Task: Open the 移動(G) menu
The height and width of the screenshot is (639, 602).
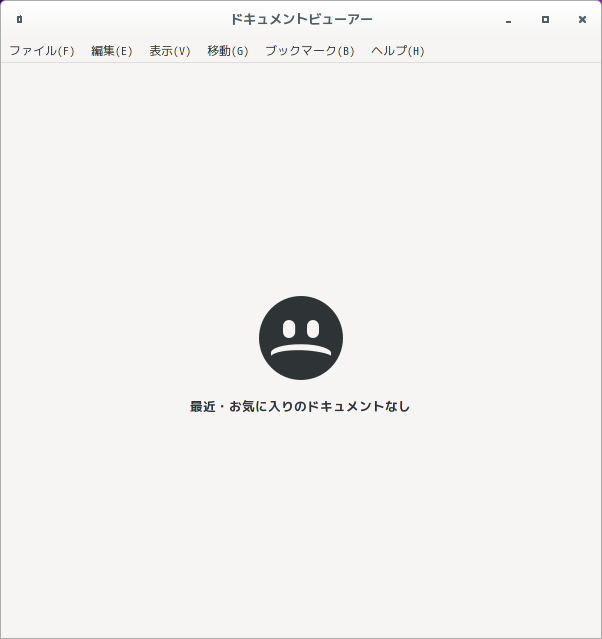Action: tap(227, 51)
